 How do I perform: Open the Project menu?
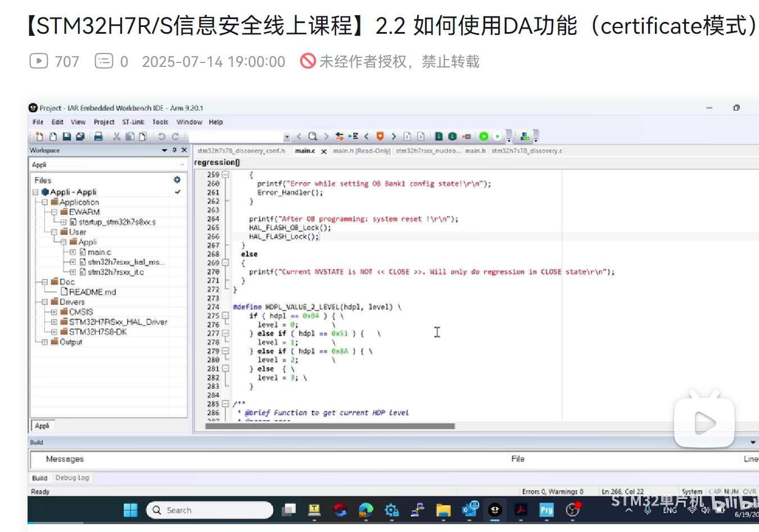coord(104,122)
